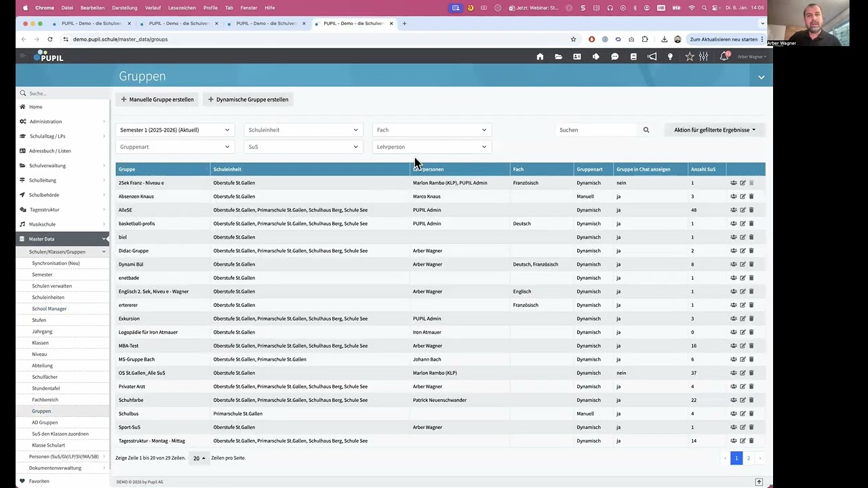Open the sliders settings icon in top bar
Image resolution: width=868 pixels, height=488 pixels.
pyautogui.click(x=704, y=57)
